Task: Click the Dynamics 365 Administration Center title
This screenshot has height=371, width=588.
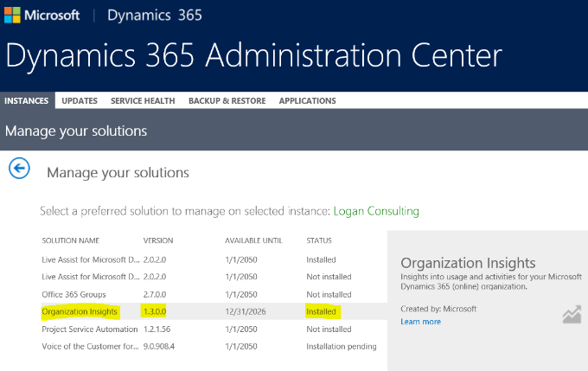Action: click(x=254, y=55)
